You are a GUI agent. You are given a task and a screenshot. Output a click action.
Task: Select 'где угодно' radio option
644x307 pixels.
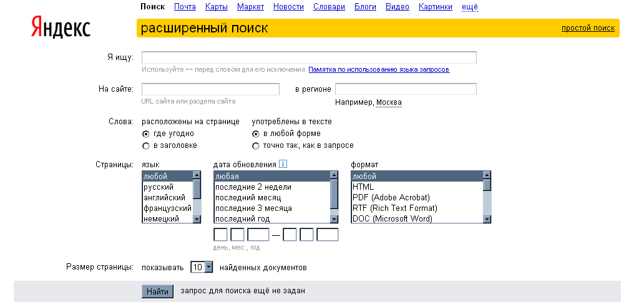[x=146, y=134]
